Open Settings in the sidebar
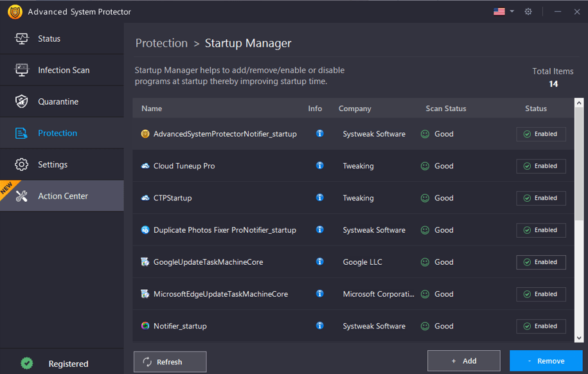This screenshot has height=374, width=588. tap(62, 165)
